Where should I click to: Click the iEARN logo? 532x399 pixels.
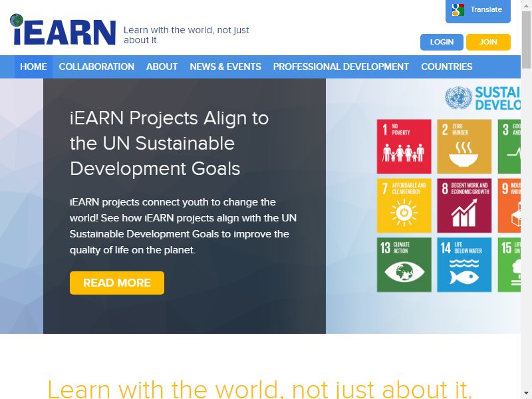(x=63, y=29)
